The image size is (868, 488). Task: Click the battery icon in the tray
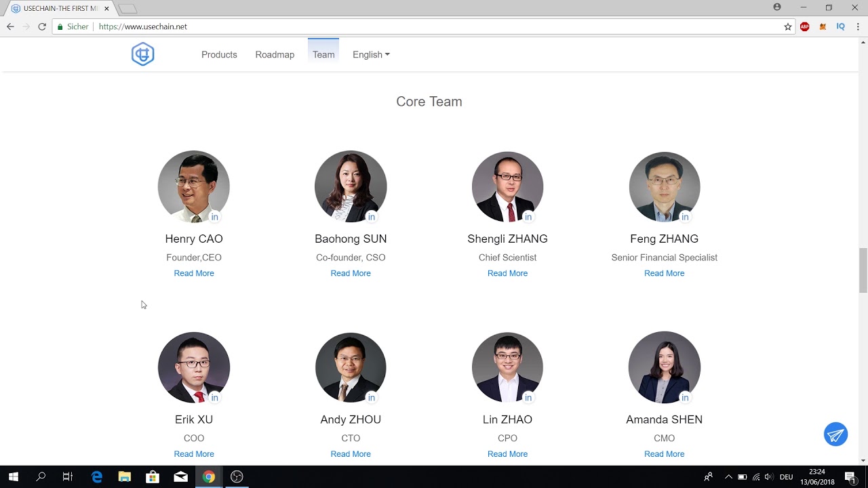click(x=743, y=477)
